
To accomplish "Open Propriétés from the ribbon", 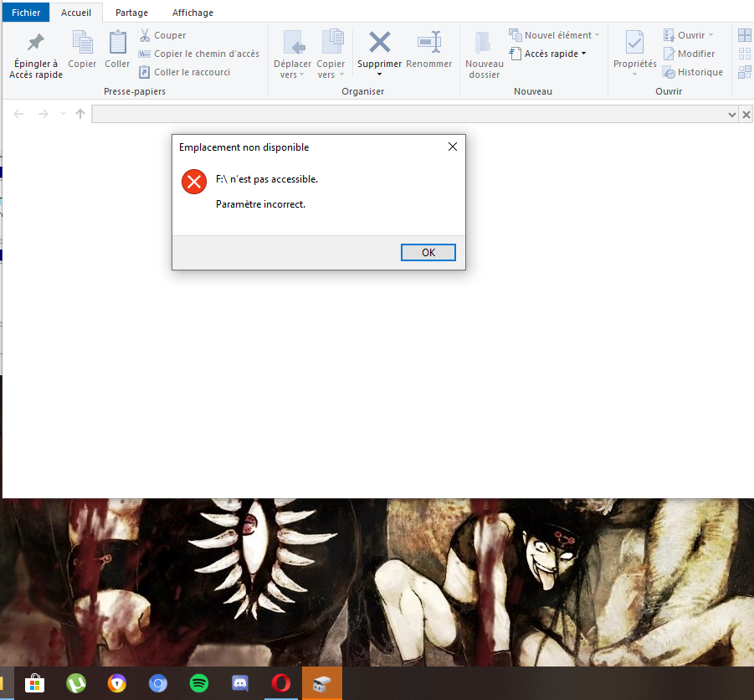I will (634, 43).
